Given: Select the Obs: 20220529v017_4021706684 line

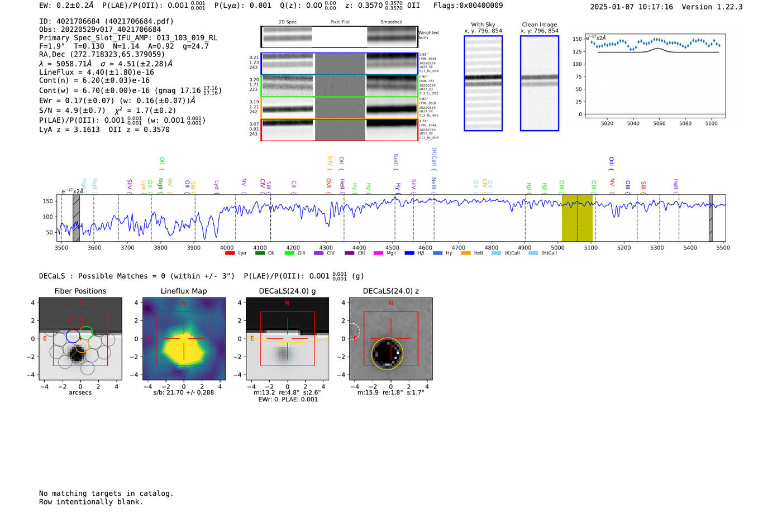Looking at the screenshot, I should point(100,30).
